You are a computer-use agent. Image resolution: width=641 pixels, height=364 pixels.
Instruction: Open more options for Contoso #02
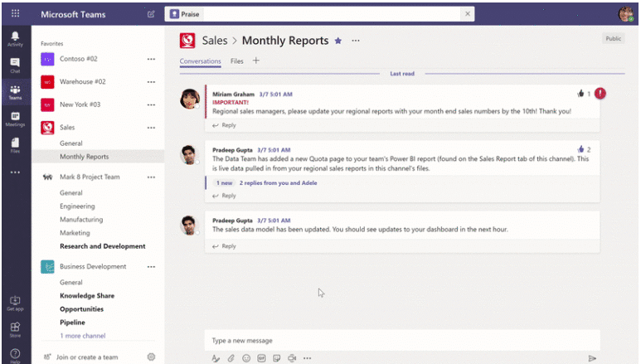click(x=151, y=59)
